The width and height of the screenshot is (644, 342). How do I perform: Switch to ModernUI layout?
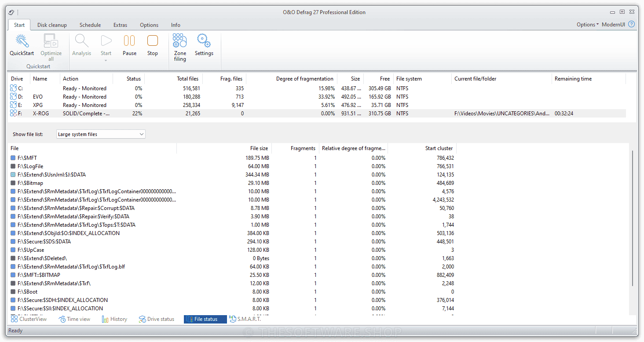(x=613, y=25)
